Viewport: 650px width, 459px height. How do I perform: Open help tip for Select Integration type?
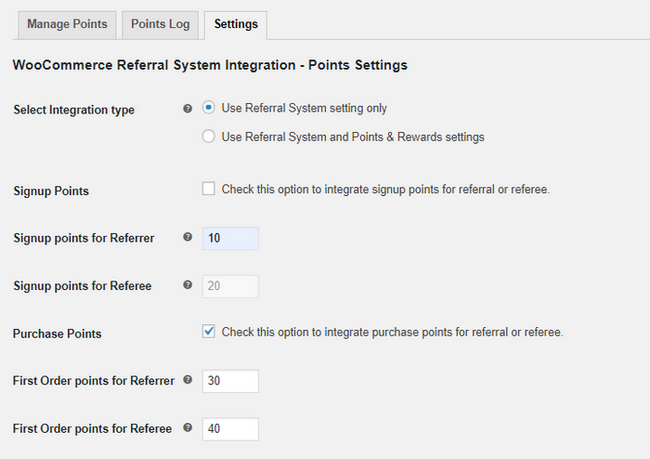(187, 109)
